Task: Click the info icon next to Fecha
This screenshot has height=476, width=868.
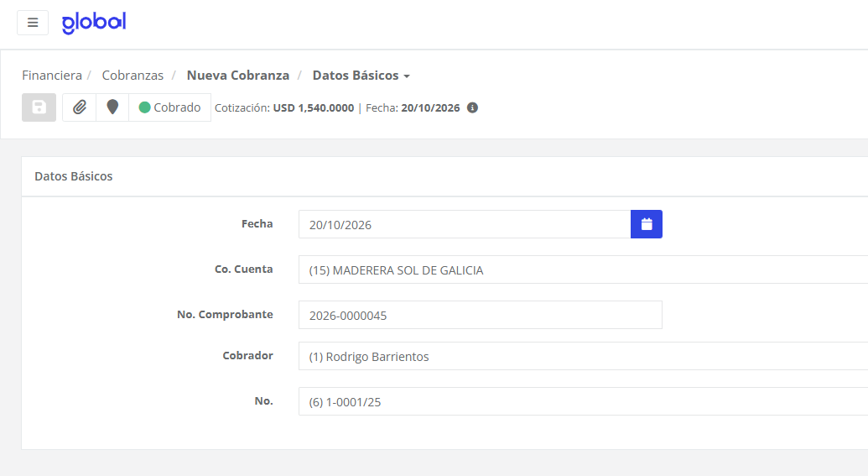Action: pyautogui.click(x=472, y=108)
